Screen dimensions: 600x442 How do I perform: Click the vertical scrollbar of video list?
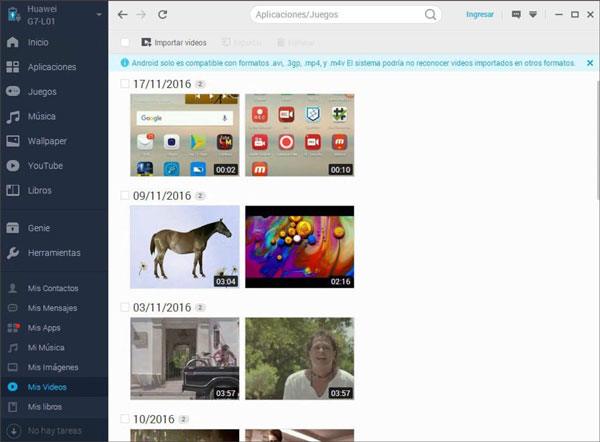(598, 140)
